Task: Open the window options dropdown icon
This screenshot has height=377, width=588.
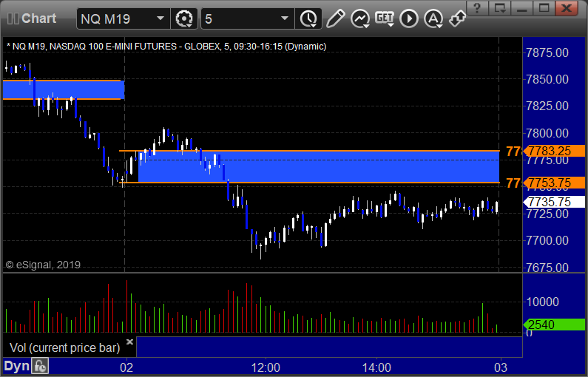Action: coord(499,7)
